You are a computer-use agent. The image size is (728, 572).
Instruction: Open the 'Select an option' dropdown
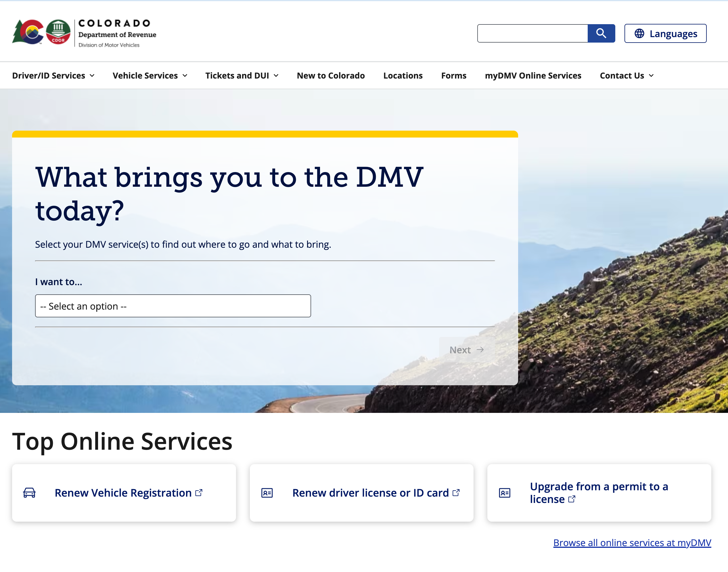coord(173,306)
